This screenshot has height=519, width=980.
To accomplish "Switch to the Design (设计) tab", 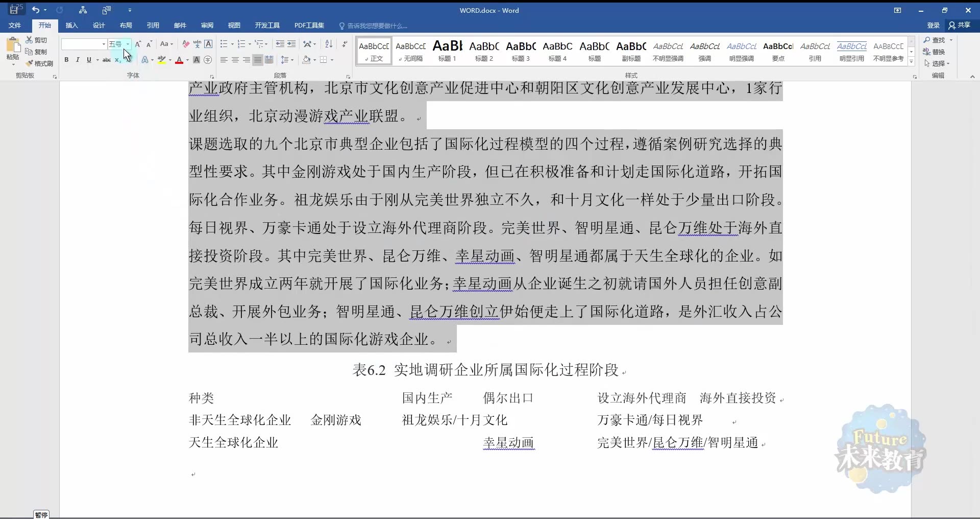I will point(99,26).
